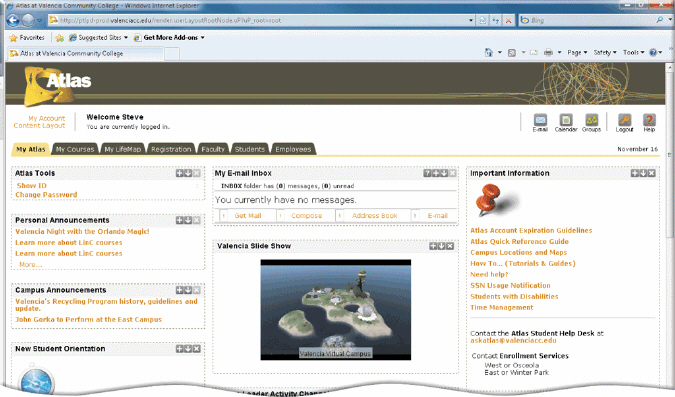Click the Valencia Virtual Campus slideshow image
The image size is (675, 397).
tap(336, 310)
